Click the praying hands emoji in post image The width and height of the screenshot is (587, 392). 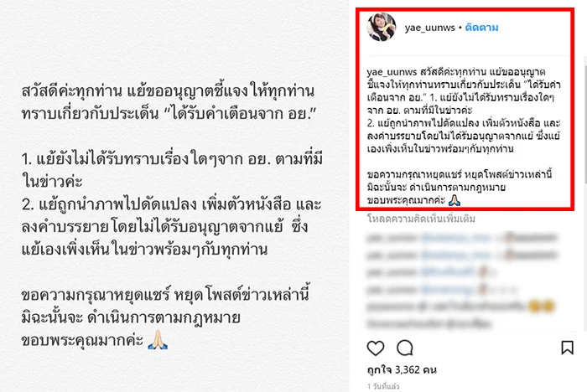point(158,339)
